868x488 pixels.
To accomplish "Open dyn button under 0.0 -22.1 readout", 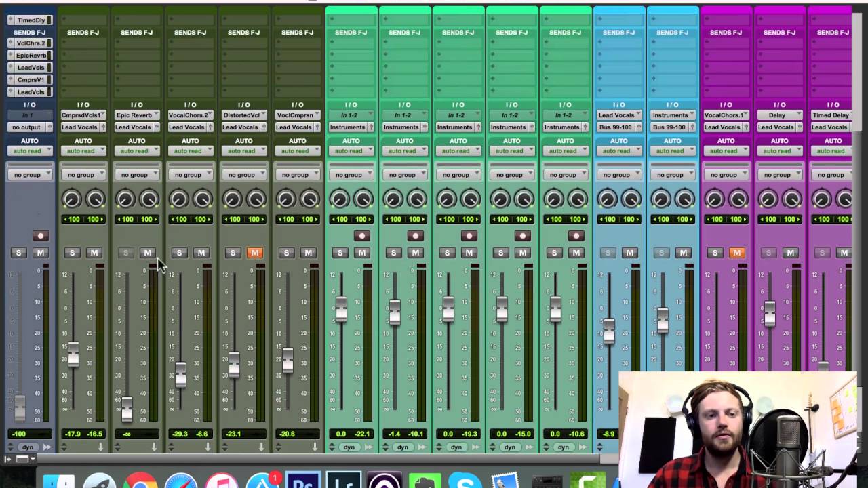I will coord(349,447).
